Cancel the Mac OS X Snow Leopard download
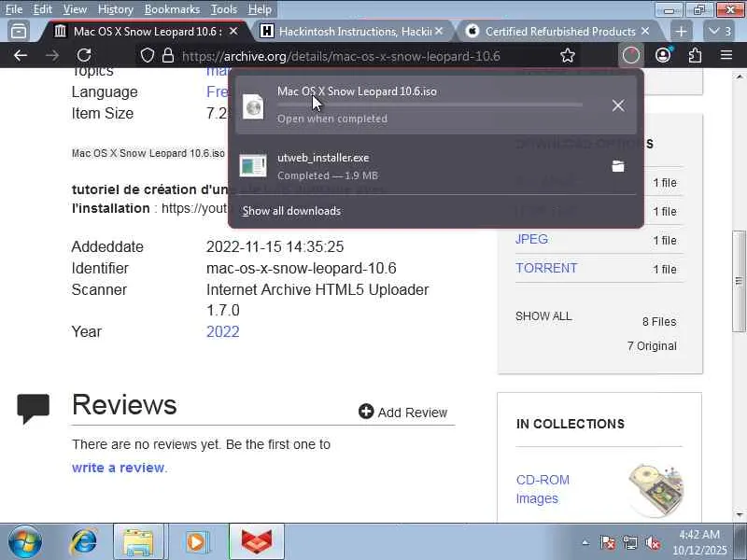Screen dimensions: 747x560 (x=618, y=105)
